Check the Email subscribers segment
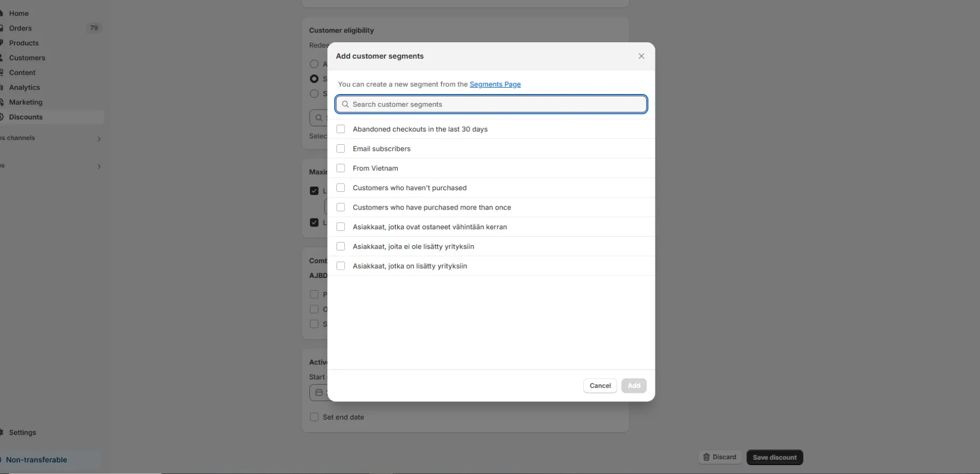The width and height of the screenshot is (980, 474). pyautogui.click(x=341, y=149)
